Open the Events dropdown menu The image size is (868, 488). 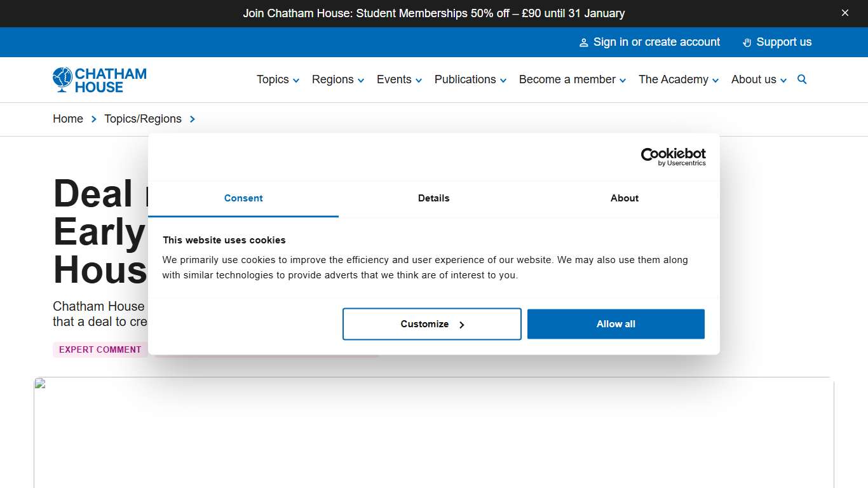398,79
